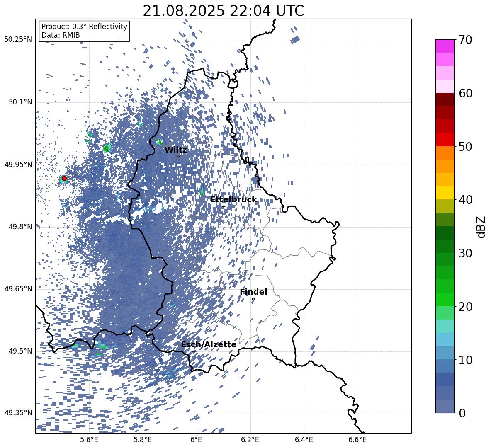Screen dimensions: 491x448
Task: Click the 40 tick on the colorbar
Action: click(x=465, y=200)
